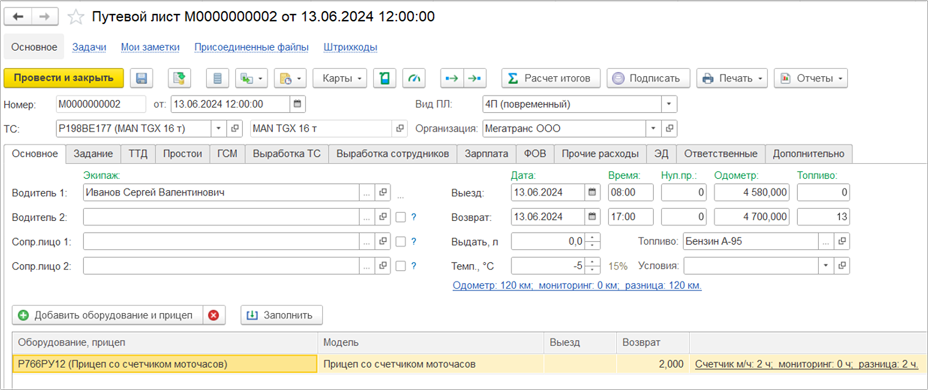
Task: Click the back navigation arrow
Action: (17, 17)
